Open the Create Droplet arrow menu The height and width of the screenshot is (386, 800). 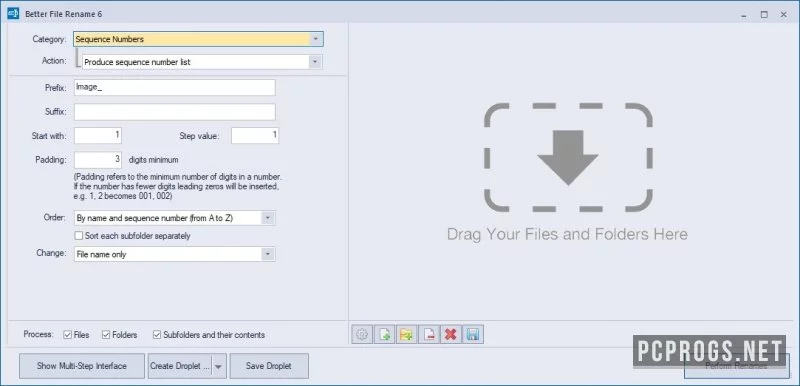(x=219, y=366)
